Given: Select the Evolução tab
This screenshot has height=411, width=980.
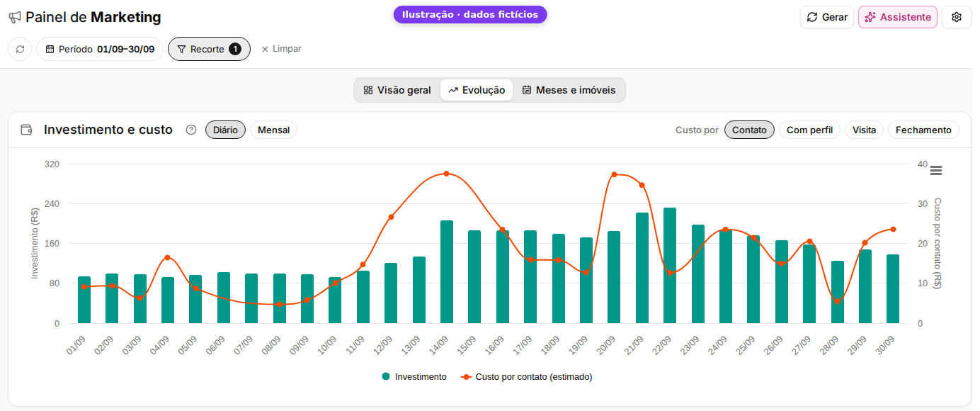Looking at the screenshot, I should click(477, 90).
